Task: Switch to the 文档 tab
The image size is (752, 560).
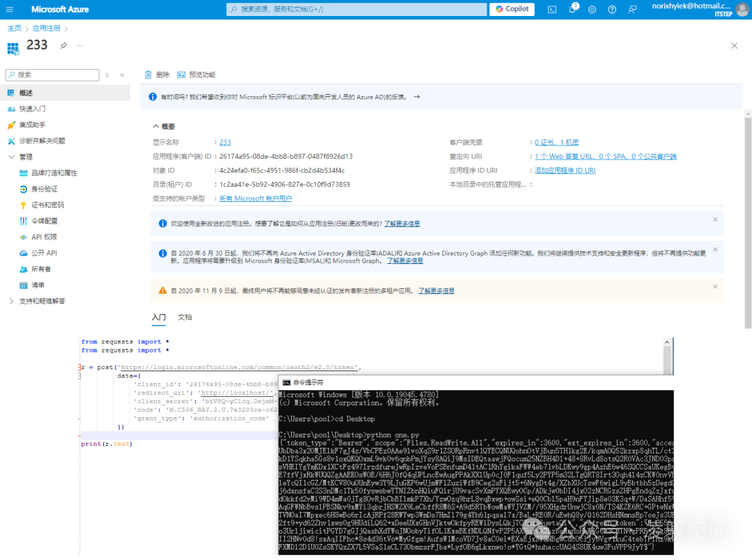Action: [185, 317]
